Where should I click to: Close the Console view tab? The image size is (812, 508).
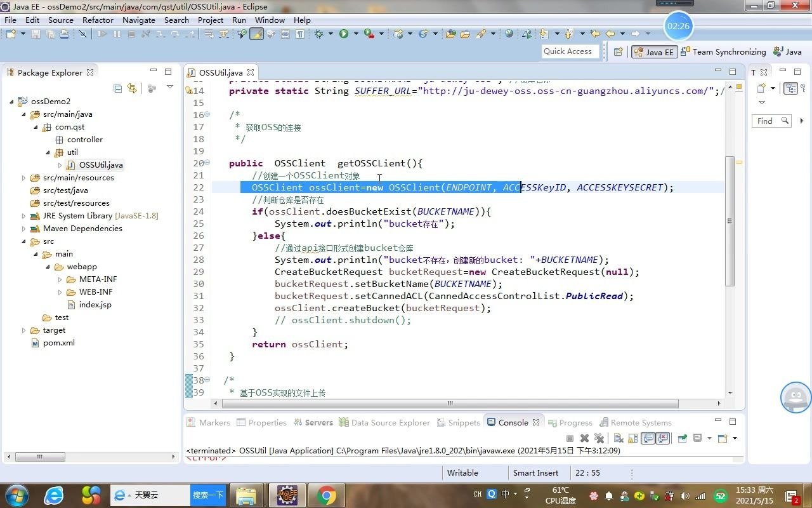[x=536, y=422]
